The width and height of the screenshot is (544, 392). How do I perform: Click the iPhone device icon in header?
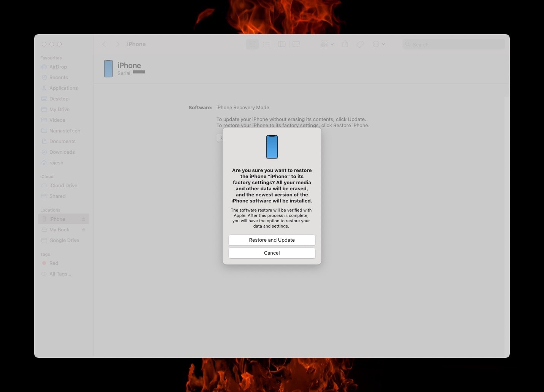tap(108, 69)
